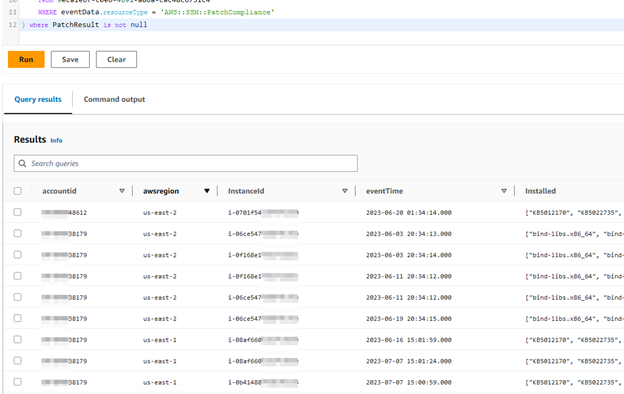Sort by eventTime column arrow

(x=504, y=191)
